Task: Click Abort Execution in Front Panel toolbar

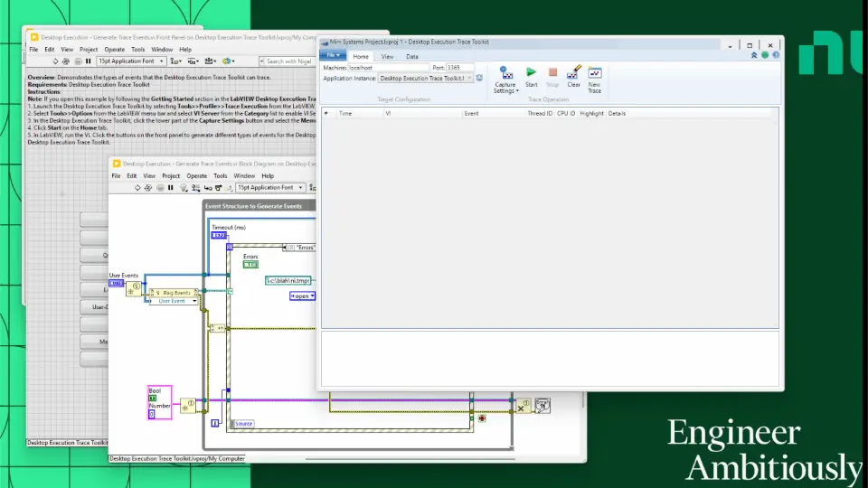Action: coord(78,61)
